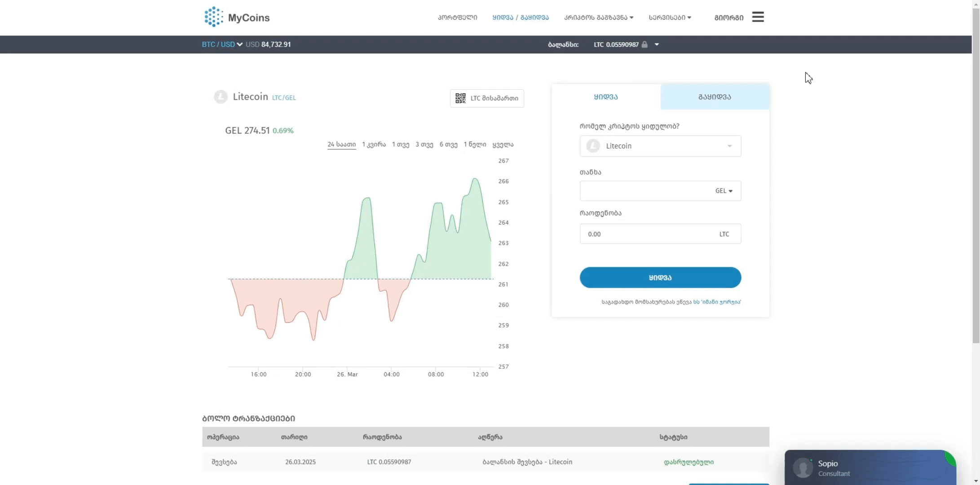Image resolution: width=980 pixels, height=485 pixels.
Task: Select the 6 თვე chart range
Action: pyautogui.click(x=448, y=145)
